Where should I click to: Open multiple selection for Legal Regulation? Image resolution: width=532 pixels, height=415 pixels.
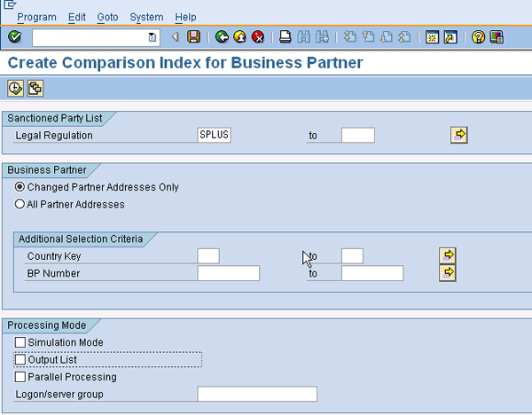tap(459, 135)
